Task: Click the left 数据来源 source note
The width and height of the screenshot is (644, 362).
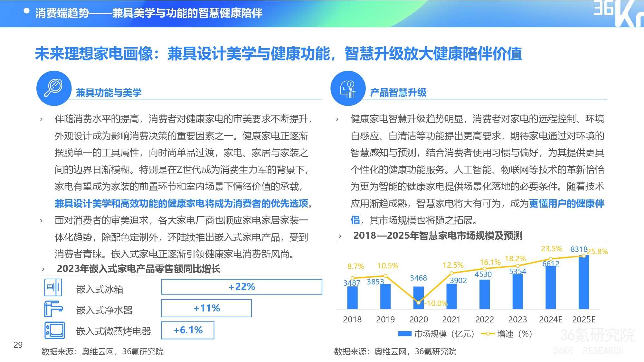Action: tap(102, 352)
